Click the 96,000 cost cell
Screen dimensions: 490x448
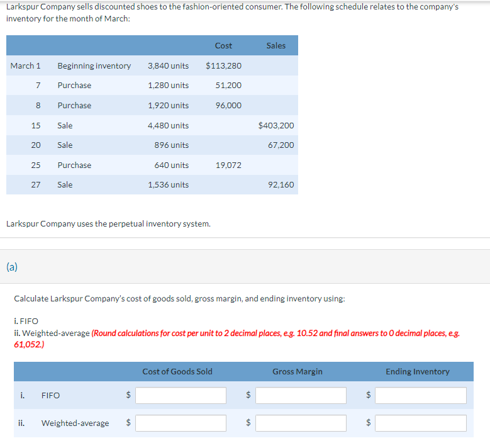click(228, 105)
